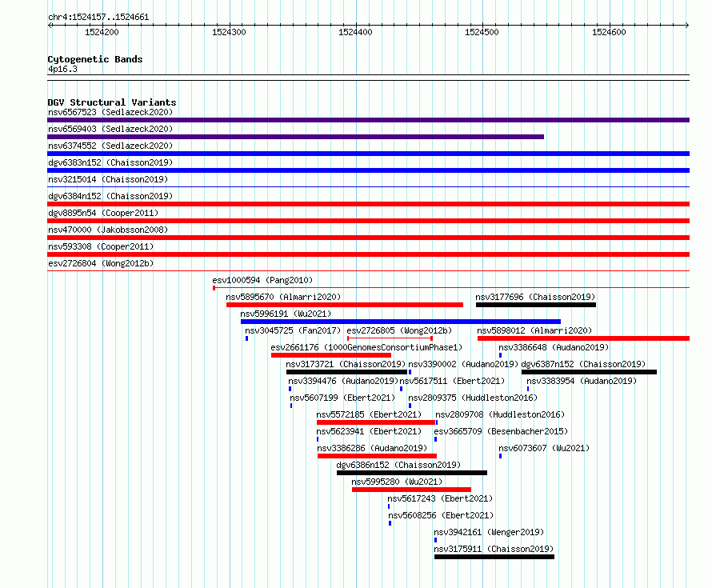Click nsv593308 (Cooper2011) label
The height and width of the screenshot is (588, 712).
click(x=101, y=246)
